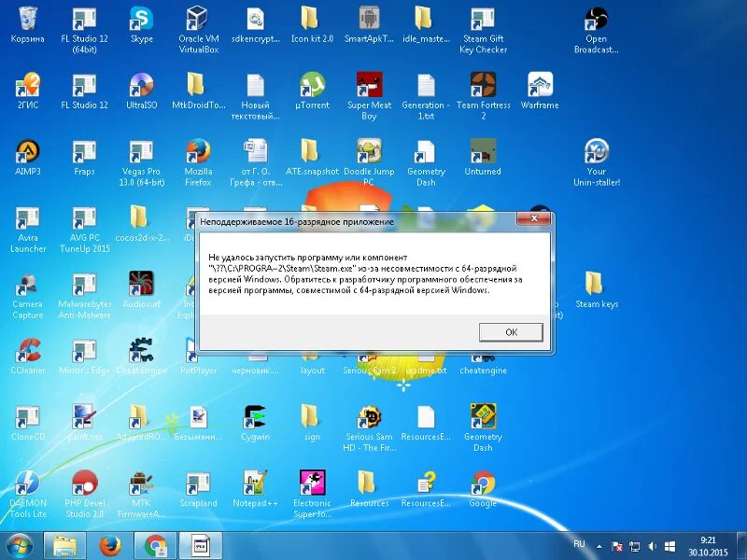Viewport: 747px width, 560px height.
Task: Show hidden system tray icons
Action: [599, 547]
